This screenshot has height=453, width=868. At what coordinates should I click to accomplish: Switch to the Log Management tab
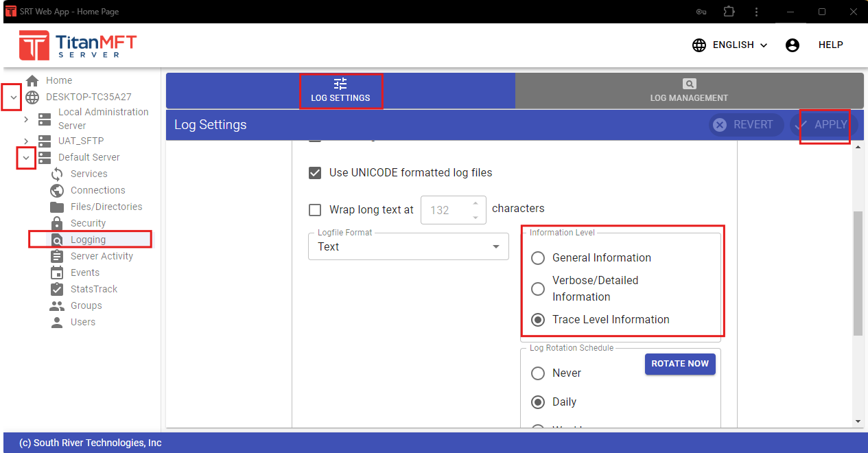coord(689,91)
